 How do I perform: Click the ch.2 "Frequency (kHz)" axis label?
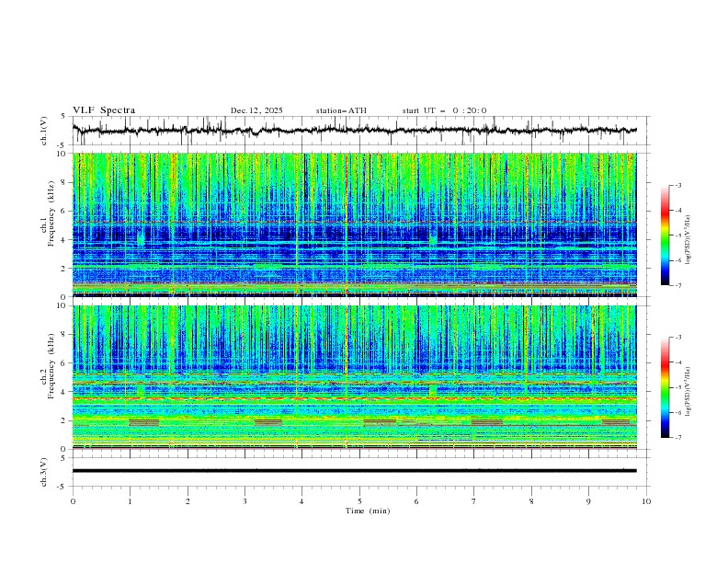pyautogui.click(x=51, y=366)
